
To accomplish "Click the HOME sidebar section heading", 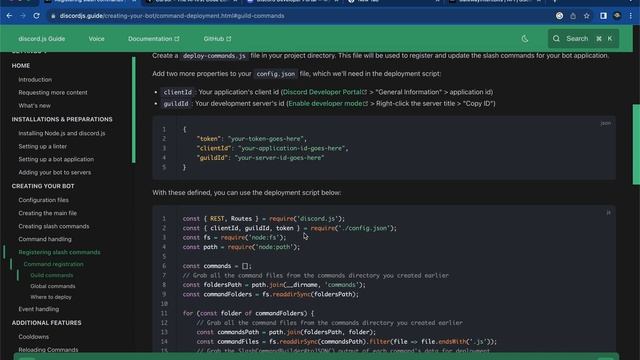I will tap(20, 66).
